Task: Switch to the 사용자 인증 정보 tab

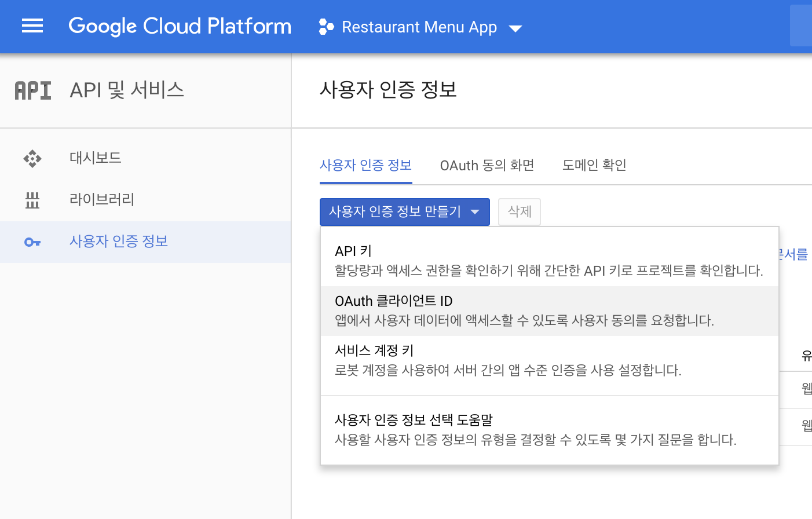Action: (x=366, y=166)
